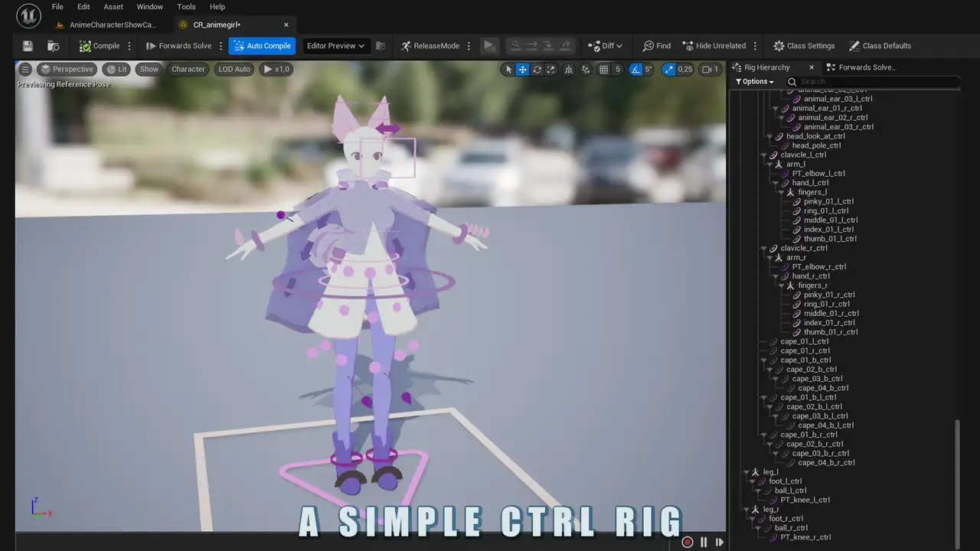Open the Asset menu
Viewport: 980px width, 551px height.
113,7
